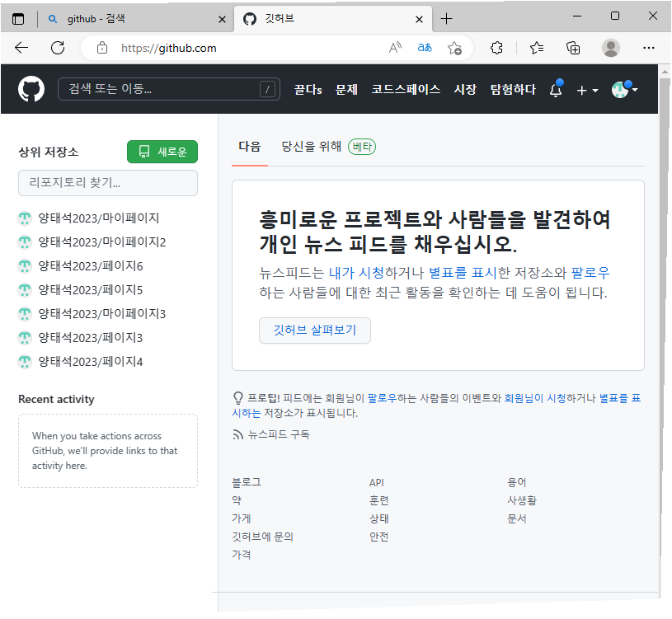The width and height of the screenshot is (672, 619).
Task: Open repository 양태석2023/마이페이지3
Action: [102, 314]
